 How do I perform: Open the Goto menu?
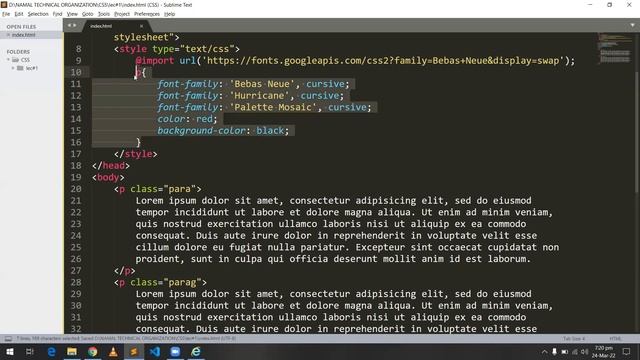[88, 14]
